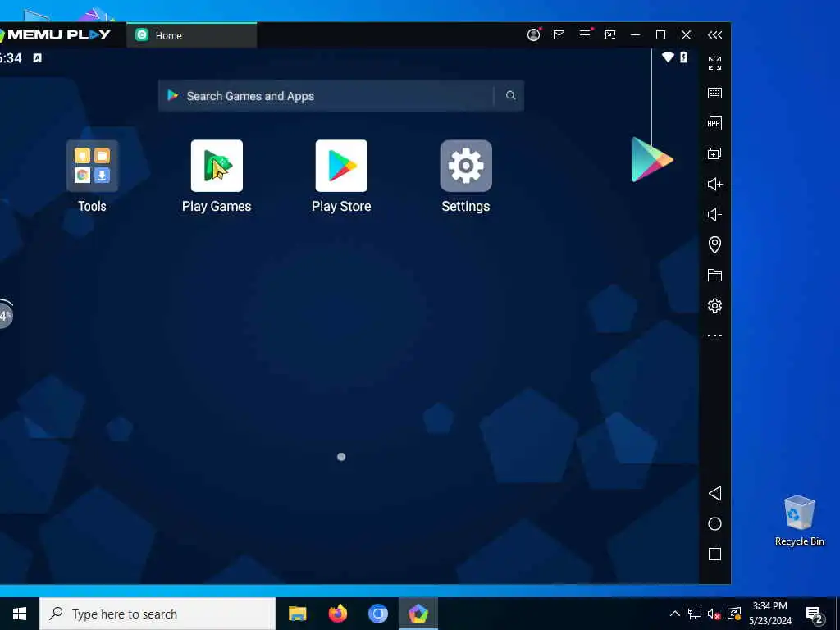Click the APK install icon
Viewport: 840px width, 630px height.
714,123
